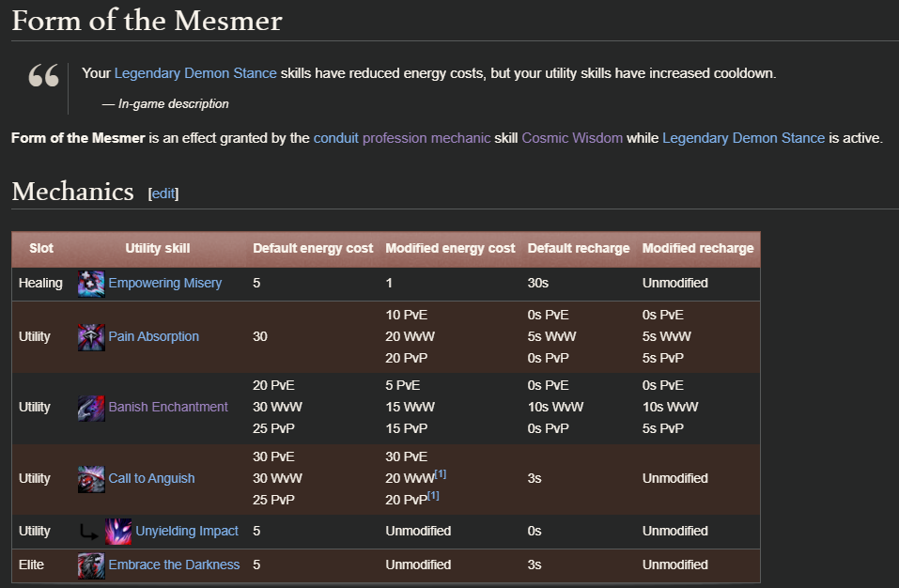Click Unmodified recharge in Embrace the Darkness row
The width and height of the screenshot is (899, 588).
click(674, 565)
